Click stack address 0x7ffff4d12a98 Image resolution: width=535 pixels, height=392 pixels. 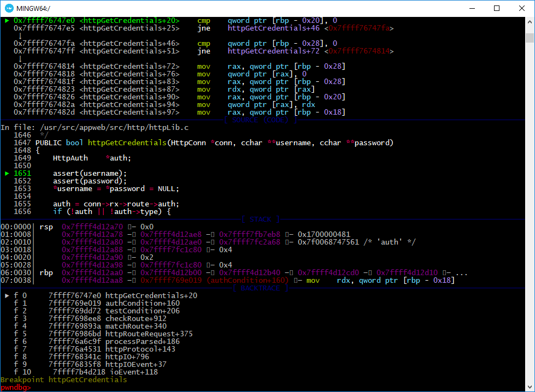(x=92, y=265)
